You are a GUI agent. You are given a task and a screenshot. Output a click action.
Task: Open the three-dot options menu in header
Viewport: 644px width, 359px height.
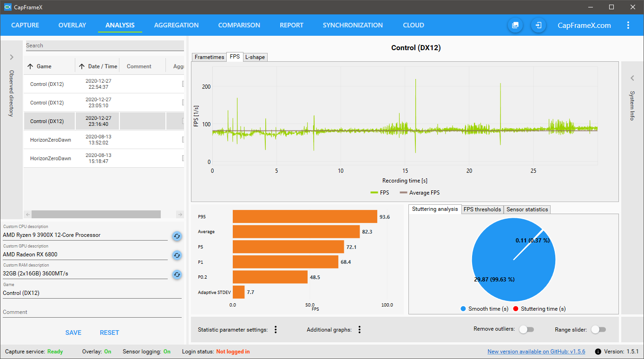[628, 25]
